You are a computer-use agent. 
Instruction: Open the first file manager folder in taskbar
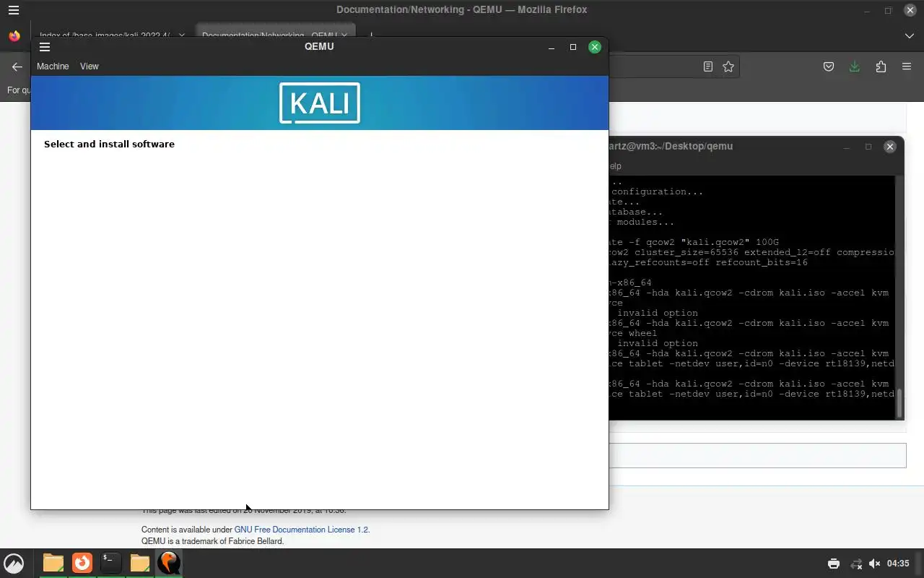click(x=53, y=563)
